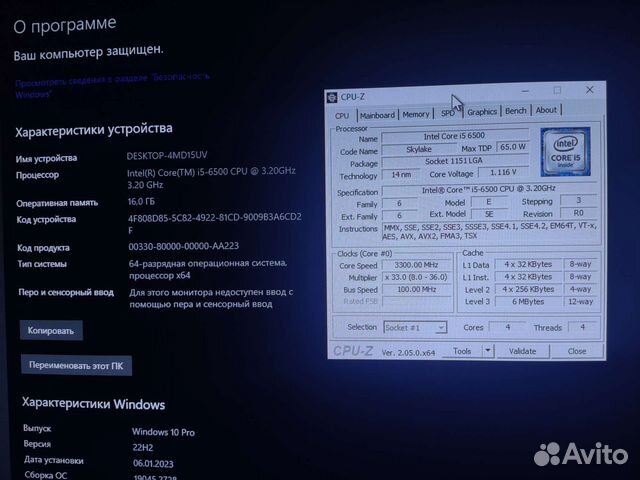Image resolution: width=640 pixels, height=480 pixels.
Task: Click the Копировать button under device specs
Action: click(51, 330)
